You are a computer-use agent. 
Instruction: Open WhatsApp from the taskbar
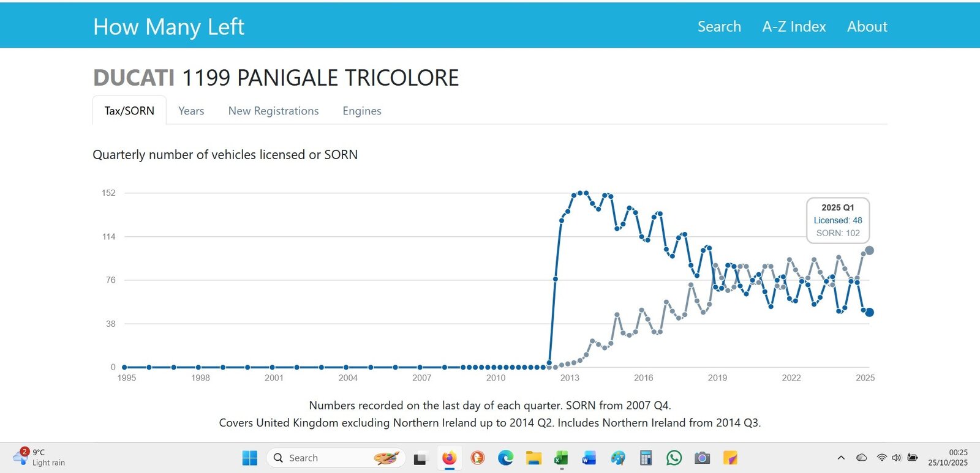click(674, 458)
